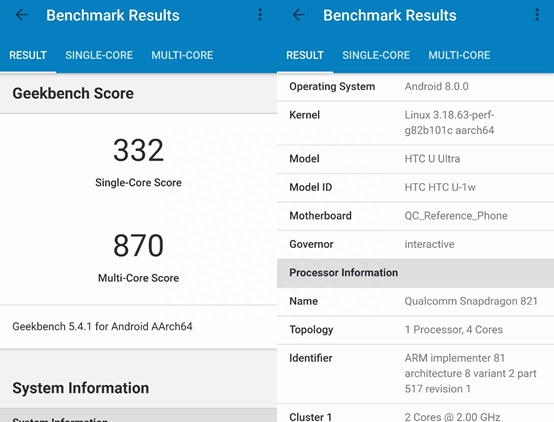Tap the Multi-Core Score label
554x422 pixels.
click(x=138, y=278)
